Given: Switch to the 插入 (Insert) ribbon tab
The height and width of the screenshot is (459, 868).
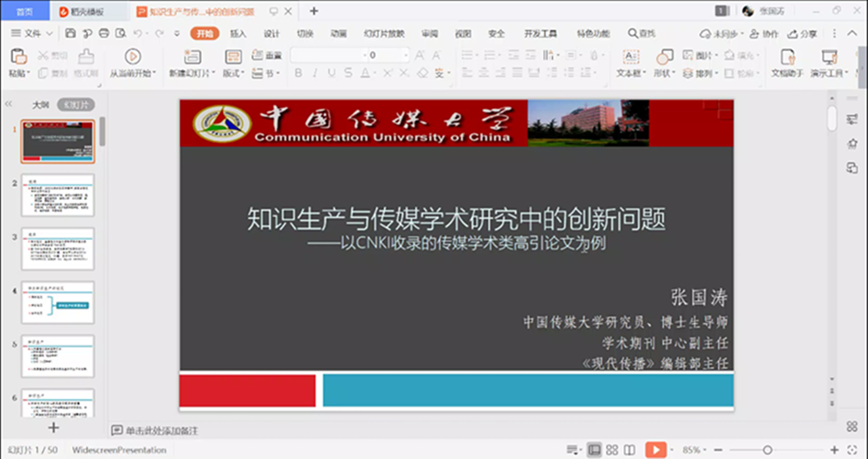Looking at the screenshot, I should [x=238, y=33].
